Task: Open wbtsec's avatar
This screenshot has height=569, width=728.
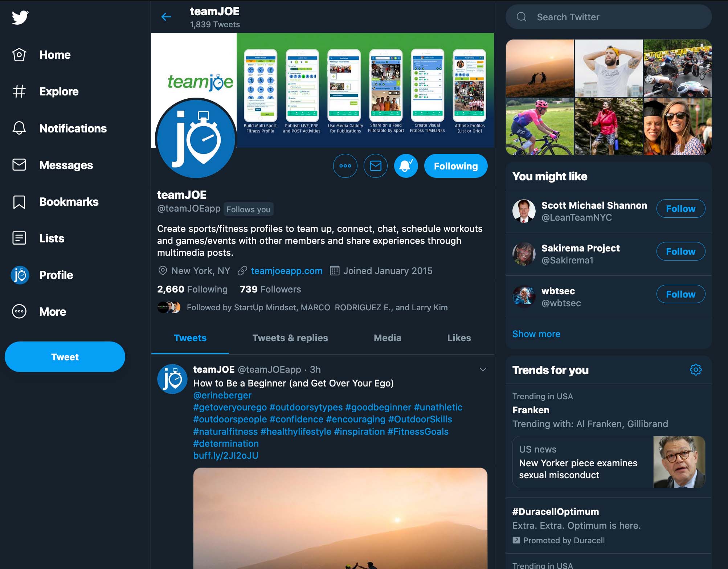Action: click(524, 296)
